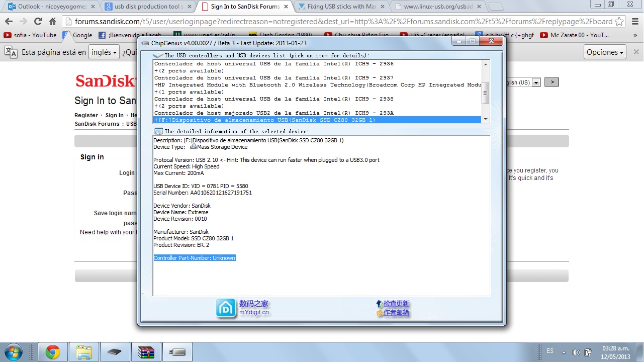Select the F: SanDisk SSD CZ80 32GB device row
The height and width of the screenshot is (362, 644).
coord(317,120)
